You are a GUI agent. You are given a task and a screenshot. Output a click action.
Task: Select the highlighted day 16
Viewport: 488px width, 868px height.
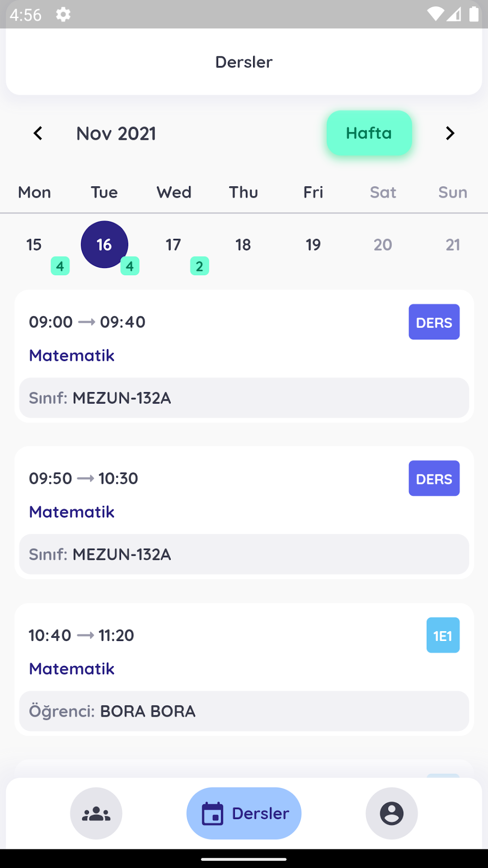click(104, 245)
